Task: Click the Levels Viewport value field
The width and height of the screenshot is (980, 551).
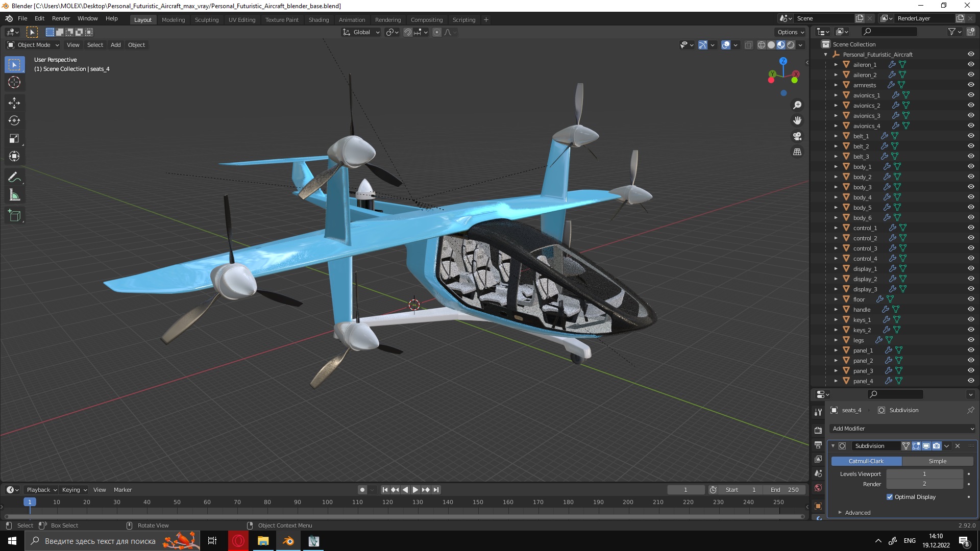Action: 924,474
